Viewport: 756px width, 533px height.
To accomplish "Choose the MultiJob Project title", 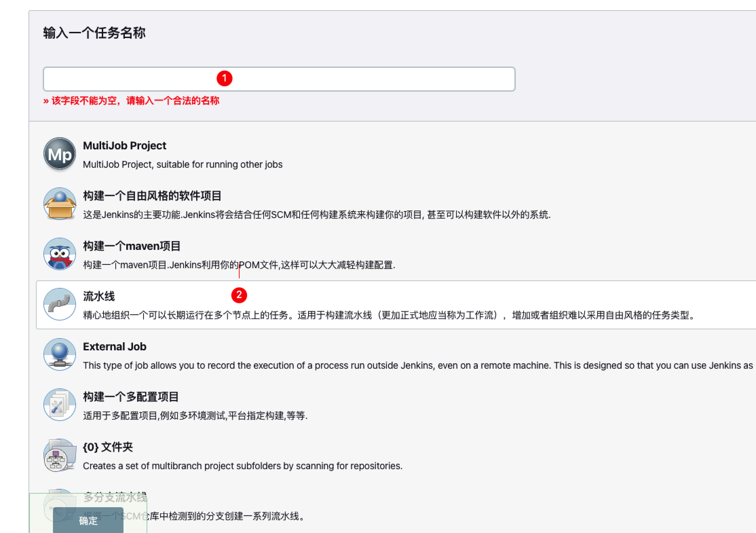I will pos(125,146).
